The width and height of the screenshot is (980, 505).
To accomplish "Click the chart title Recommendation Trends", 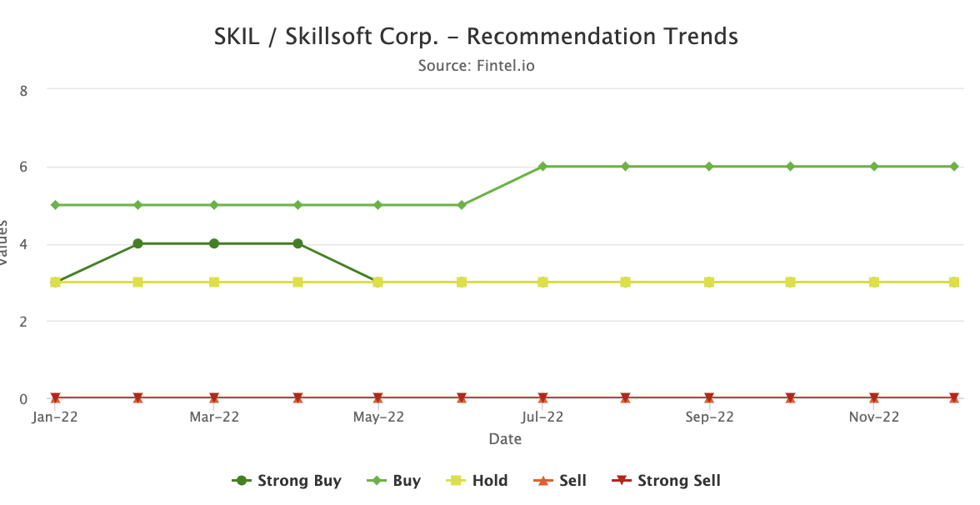I will (x=477, y=37).
